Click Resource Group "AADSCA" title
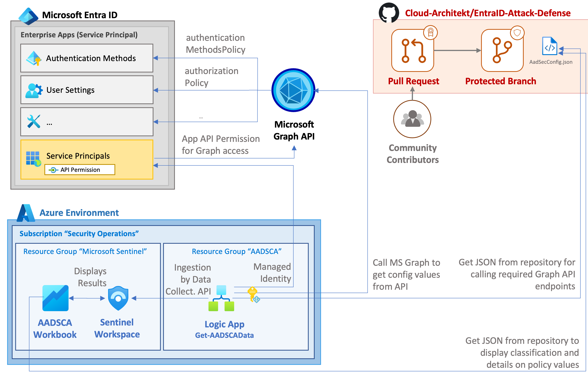588x373 pixels. [237, 251]
